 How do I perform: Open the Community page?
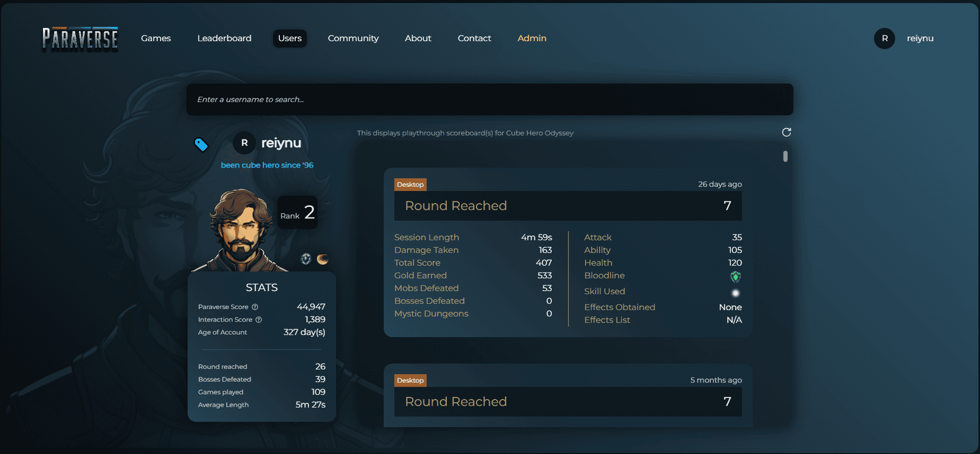(x=353, y=38)
